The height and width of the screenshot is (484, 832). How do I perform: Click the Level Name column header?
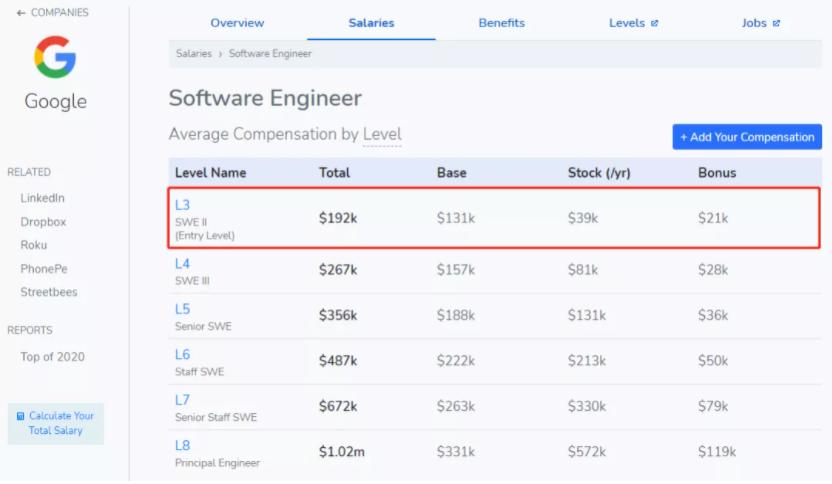210,173
